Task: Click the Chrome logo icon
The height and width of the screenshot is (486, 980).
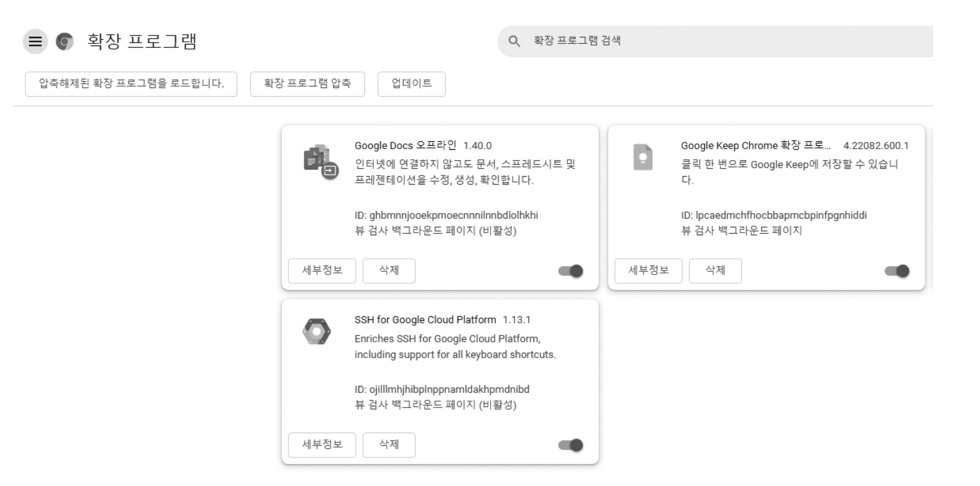Action: click(x=65, y=41)
